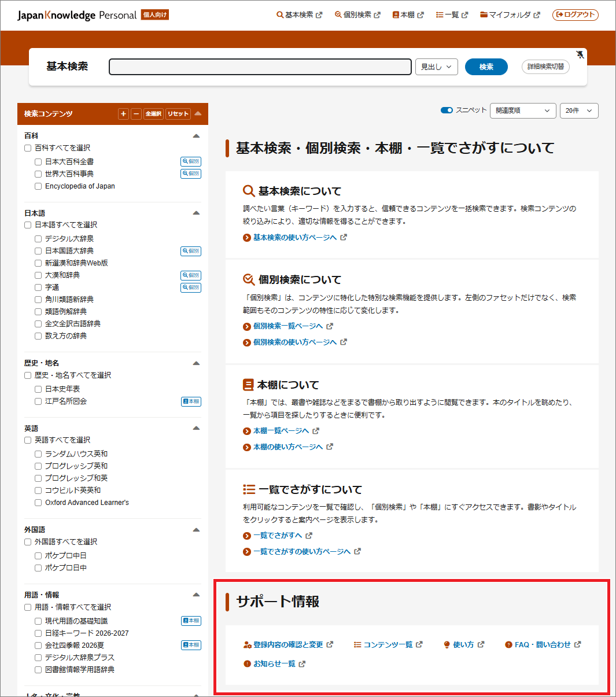Check the 日経キーワード 2026-2027 checkbox

click(38, 633)
